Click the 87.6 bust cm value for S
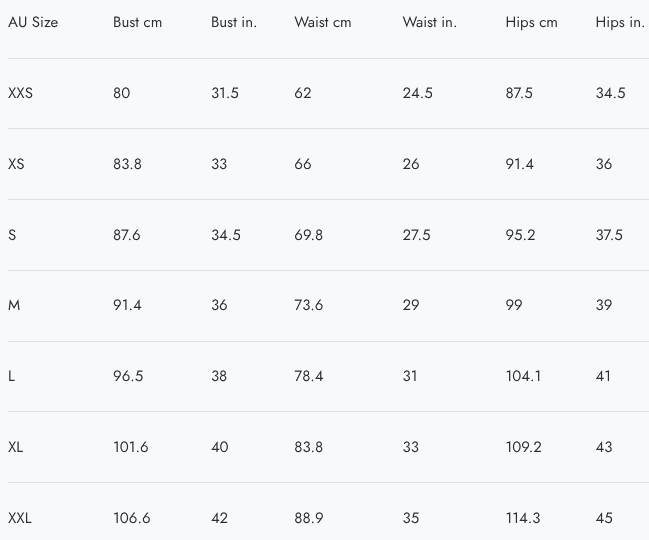The height and width of the screenshot is (540, 649). coord(127,235)
